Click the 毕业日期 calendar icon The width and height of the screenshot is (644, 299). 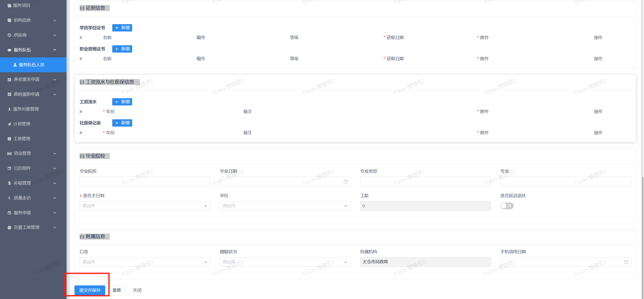tap(346, 181)
